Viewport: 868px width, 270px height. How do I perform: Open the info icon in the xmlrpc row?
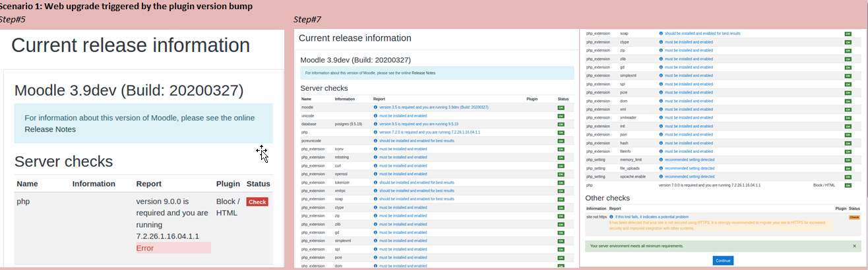click(x=375, y=191)
